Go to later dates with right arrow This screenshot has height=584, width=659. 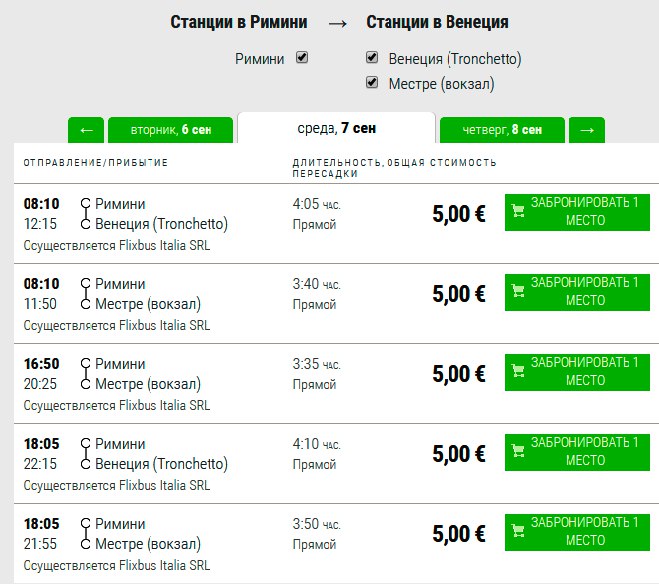(x=587, y=130)
